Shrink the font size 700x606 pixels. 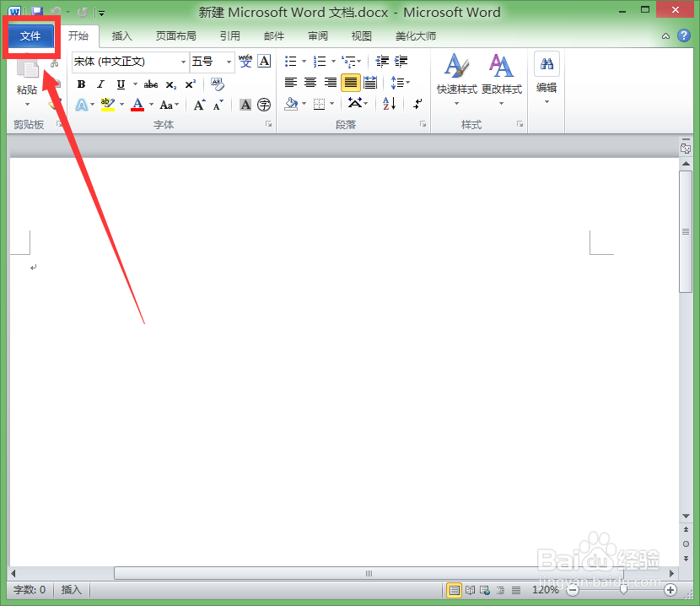pos(218,105)
